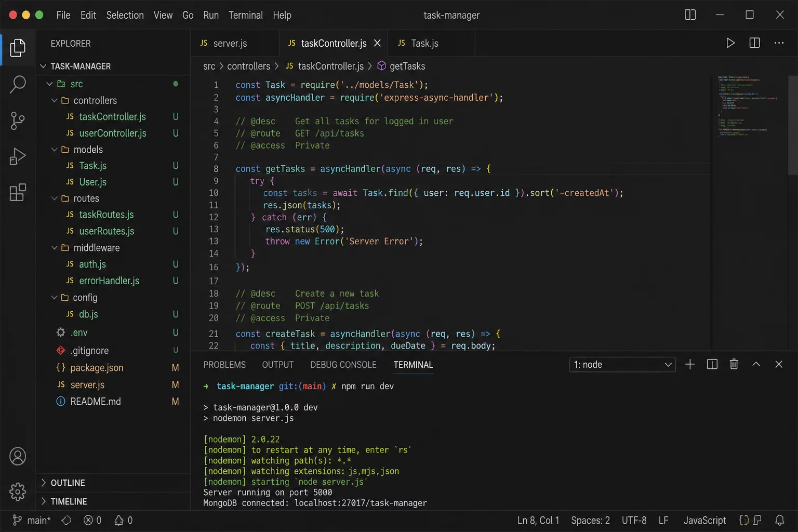The width and height of the screenshot is (798, 532).
Task: Open the Terminal menu
Action: tap(246, 15)
